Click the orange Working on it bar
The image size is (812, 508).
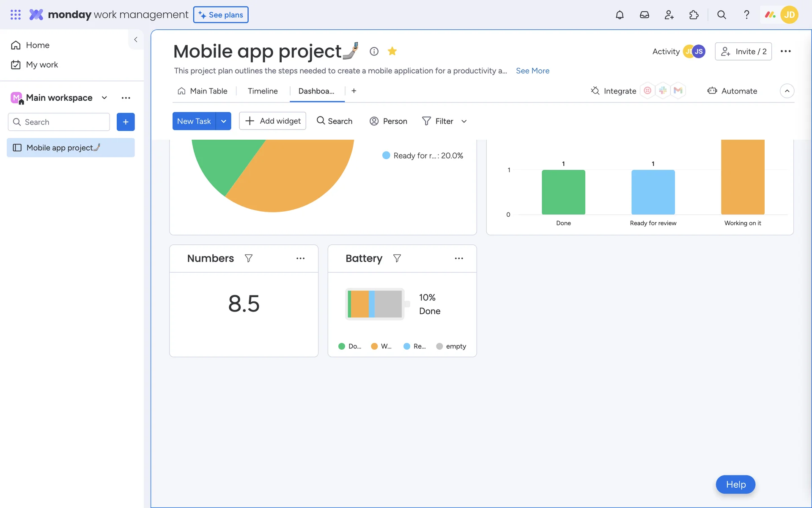(x=742, y=177)
